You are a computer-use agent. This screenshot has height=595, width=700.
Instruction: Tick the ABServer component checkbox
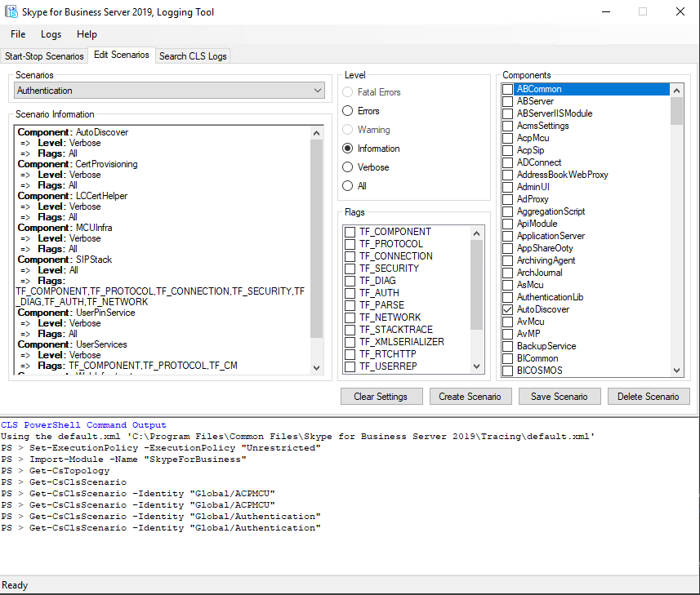coord(507,101)
